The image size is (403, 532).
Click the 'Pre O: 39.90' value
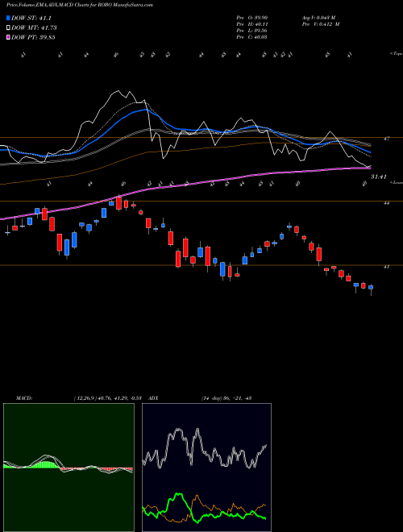[252, 18]
